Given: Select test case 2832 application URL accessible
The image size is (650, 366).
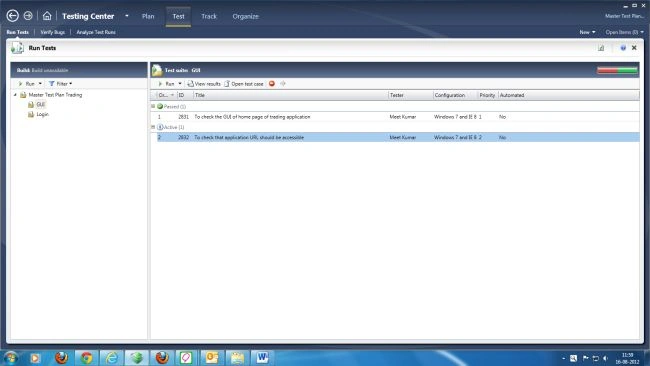Looking at the screenshot, I should click(x=398, y=137).
